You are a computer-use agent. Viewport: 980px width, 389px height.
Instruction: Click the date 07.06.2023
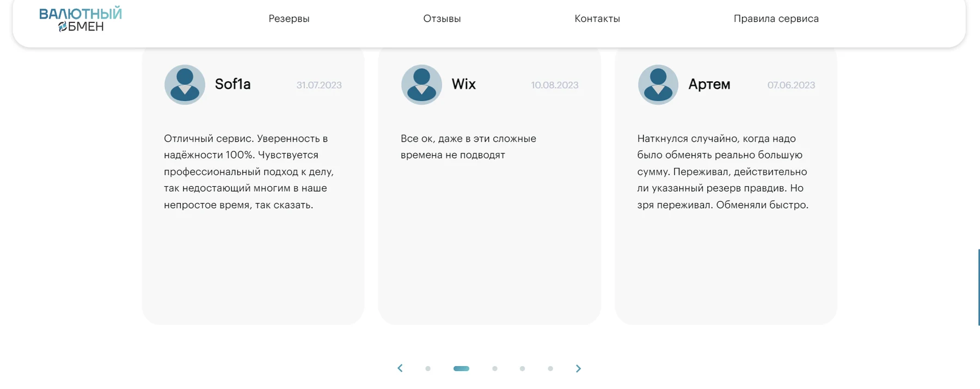click(791, 85)
